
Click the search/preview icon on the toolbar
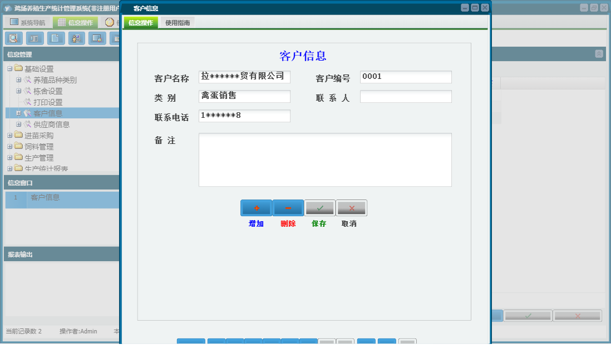click(x=14, y=38)
